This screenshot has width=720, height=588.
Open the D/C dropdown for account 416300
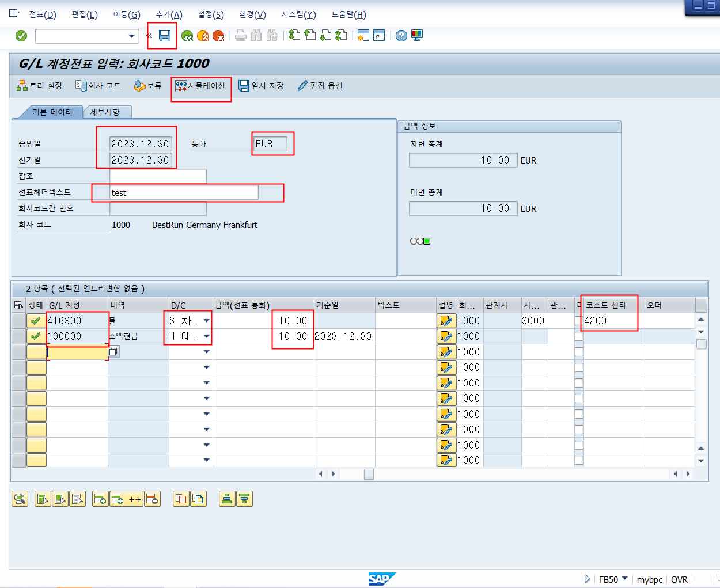pos(206,321)
